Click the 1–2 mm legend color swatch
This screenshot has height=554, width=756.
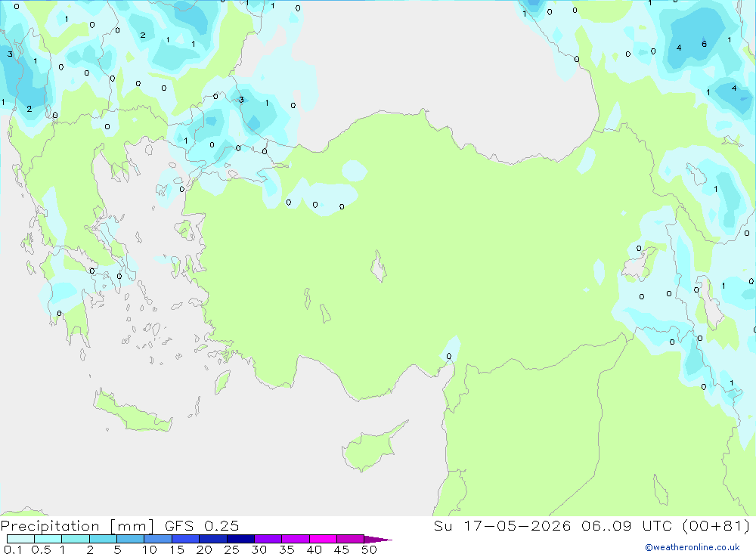coord(76,539)
